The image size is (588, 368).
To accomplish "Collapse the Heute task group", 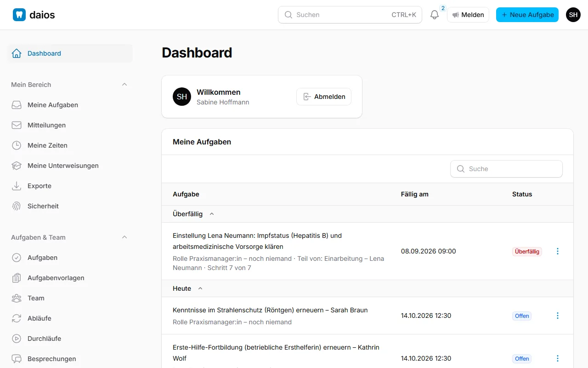I will tap(200, 288).
